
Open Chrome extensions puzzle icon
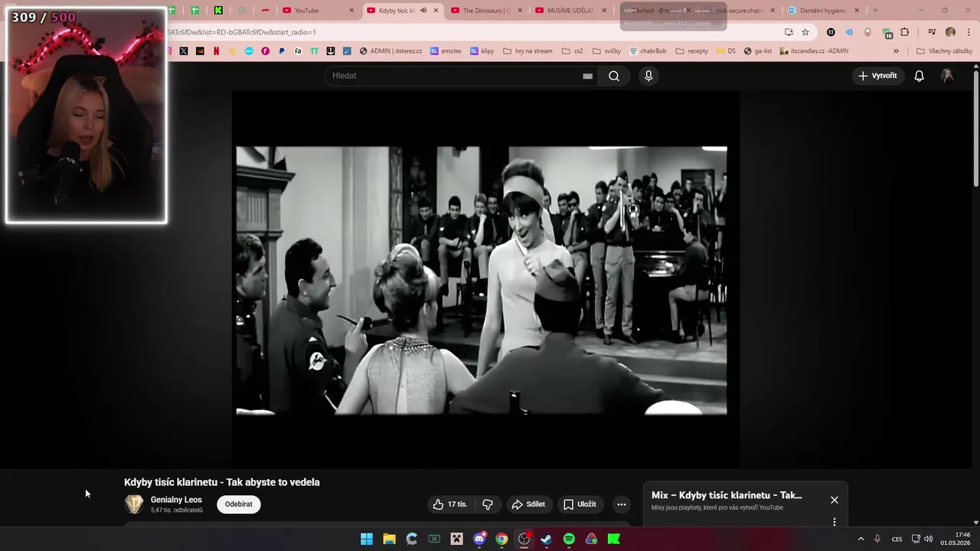905,32
